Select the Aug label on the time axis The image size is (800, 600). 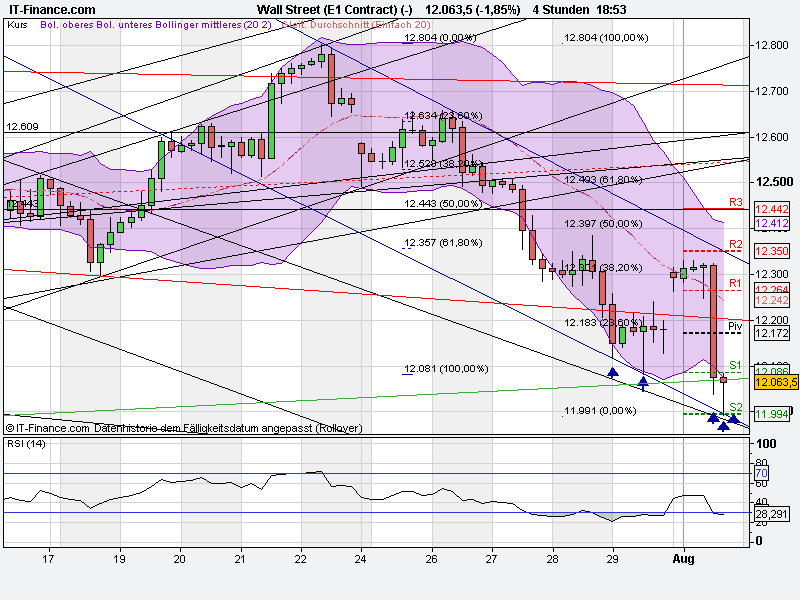click(x=686, y=561)
